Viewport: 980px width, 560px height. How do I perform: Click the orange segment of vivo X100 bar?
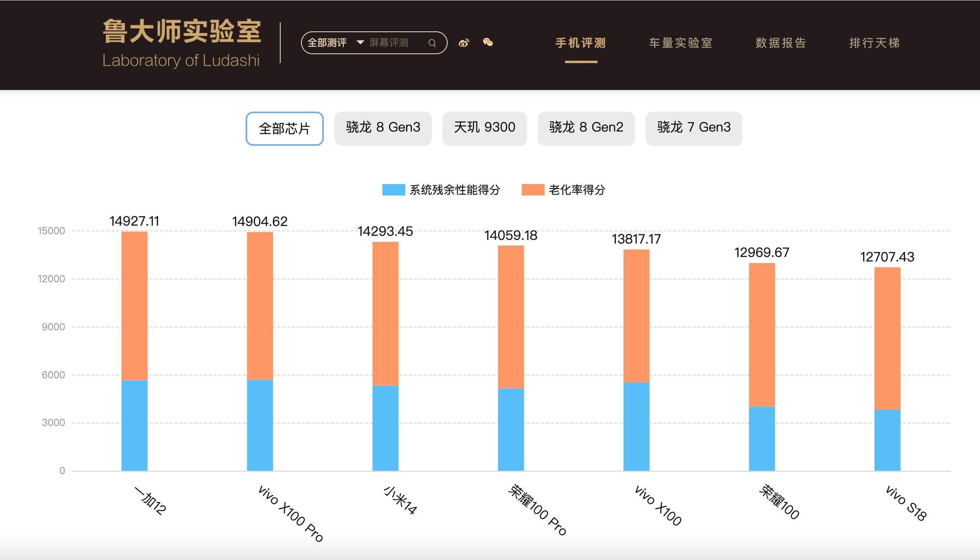pos(636,316)
